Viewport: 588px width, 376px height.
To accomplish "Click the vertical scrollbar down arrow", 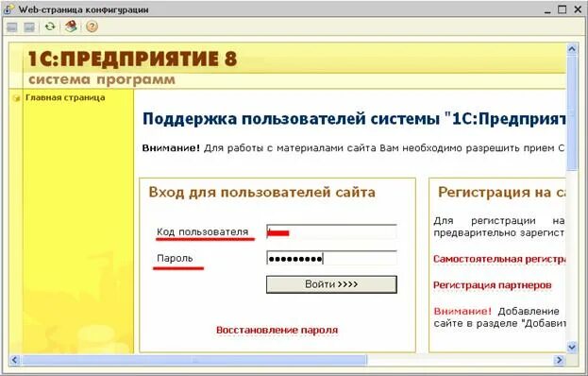I will click(x=572, y=347).
